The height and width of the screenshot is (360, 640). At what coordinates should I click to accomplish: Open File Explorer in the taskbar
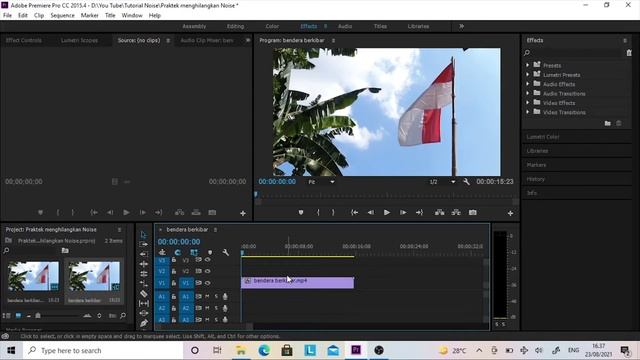point(241,350)
